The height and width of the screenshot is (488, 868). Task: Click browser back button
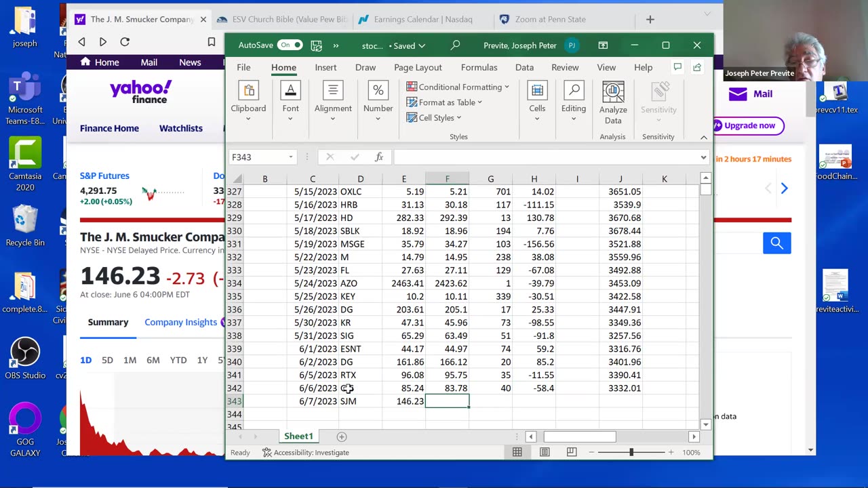click(82, 42)
